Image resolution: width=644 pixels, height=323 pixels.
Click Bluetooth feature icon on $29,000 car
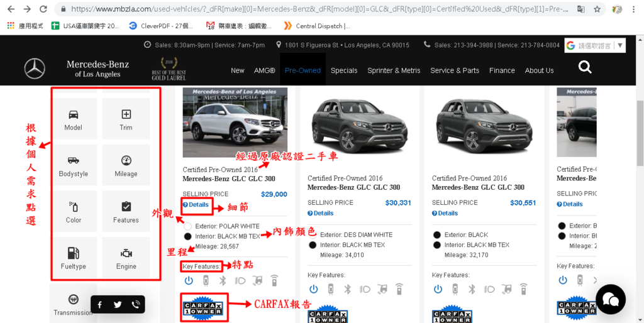click(223, 281)
